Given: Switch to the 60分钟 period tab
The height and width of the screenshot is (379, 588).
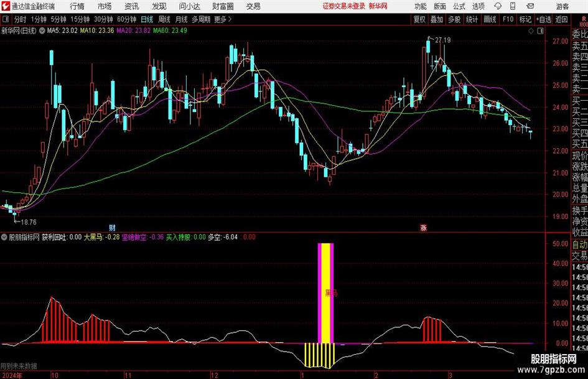Looking at the screenshot, I should [x=126, y=19].
